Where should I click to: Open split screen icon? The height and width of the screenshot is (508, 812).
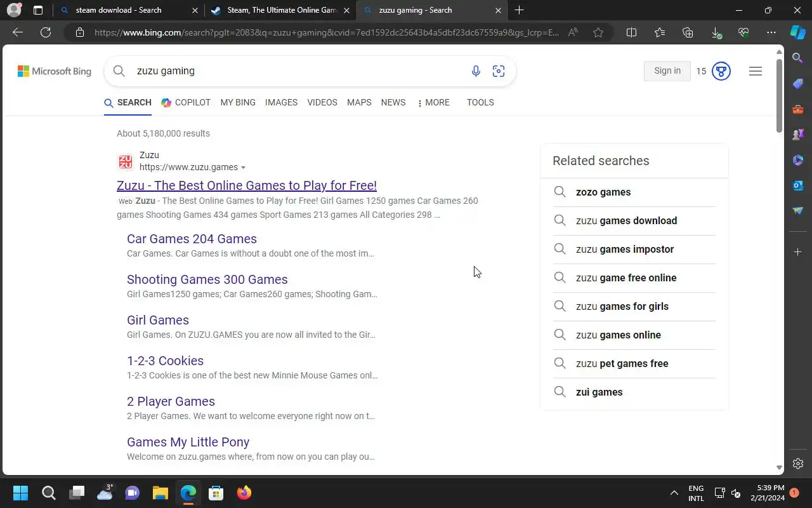tap(632, 32)
